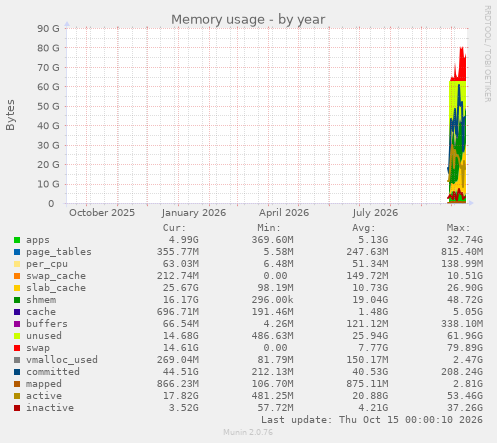Click the page_tables blue legend swatch

17,252
